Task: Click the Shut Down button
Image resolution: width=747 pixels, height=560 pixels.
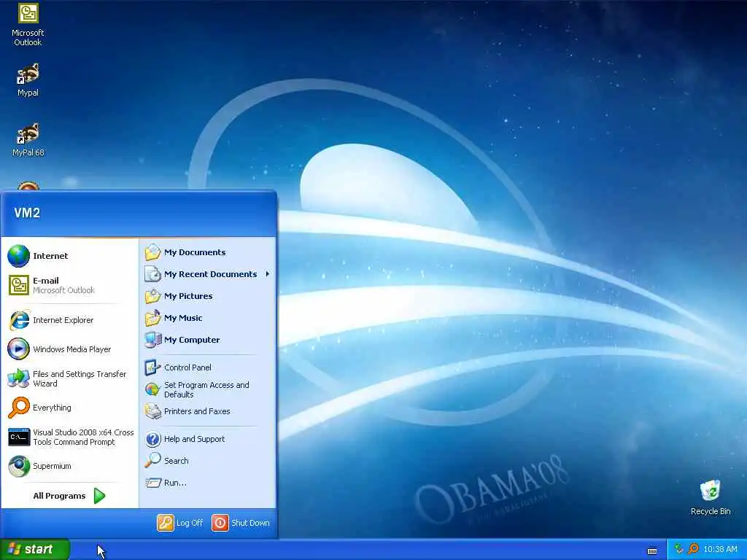Action: (241, 523)
